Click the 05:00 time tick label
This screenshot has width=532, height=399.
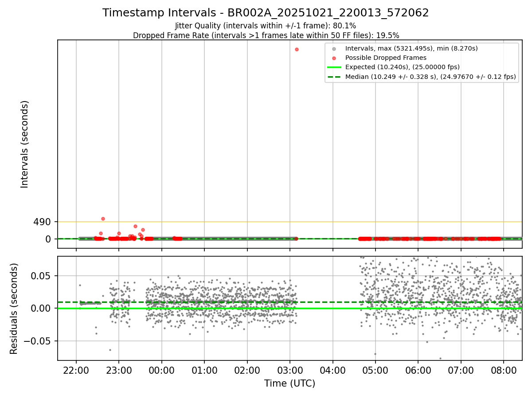point(376,371)
